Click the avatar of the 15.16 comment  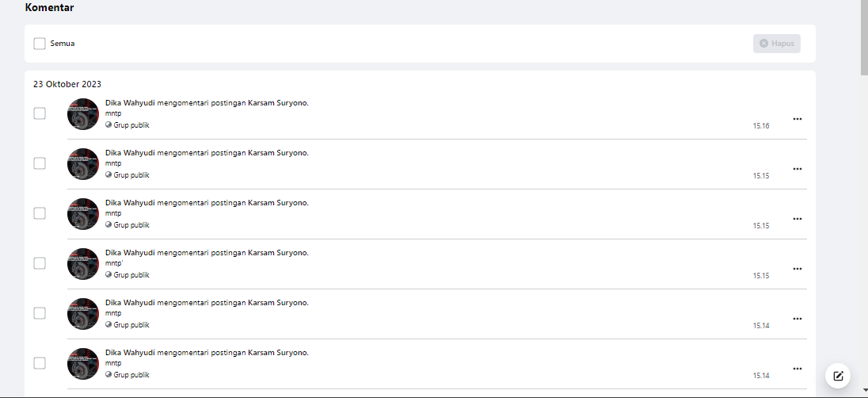pos(83,114)
